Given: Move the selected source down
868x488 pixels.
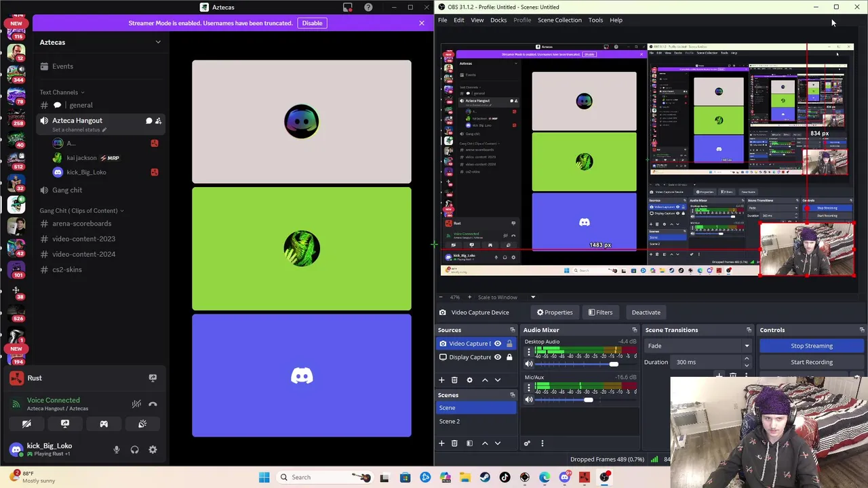Looking at the screenshot, I should coord(497,380).
